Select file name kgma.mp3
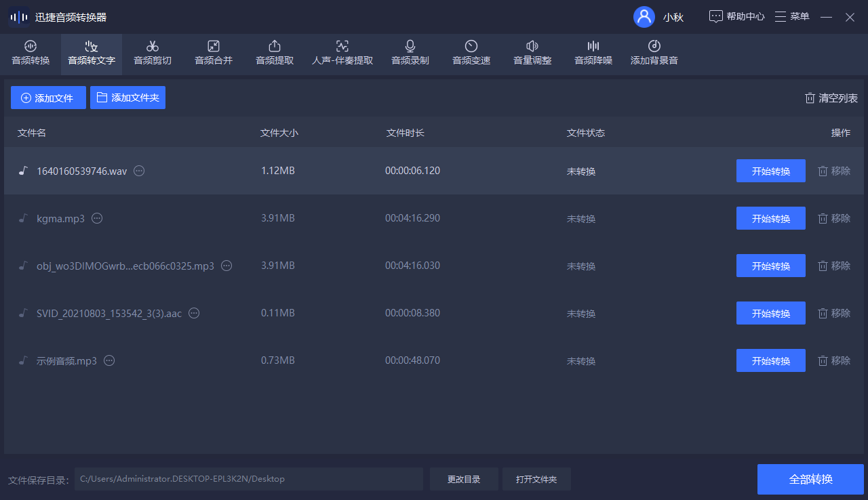The height and width of the screenshot is (500, 868). tap(60, 218)
